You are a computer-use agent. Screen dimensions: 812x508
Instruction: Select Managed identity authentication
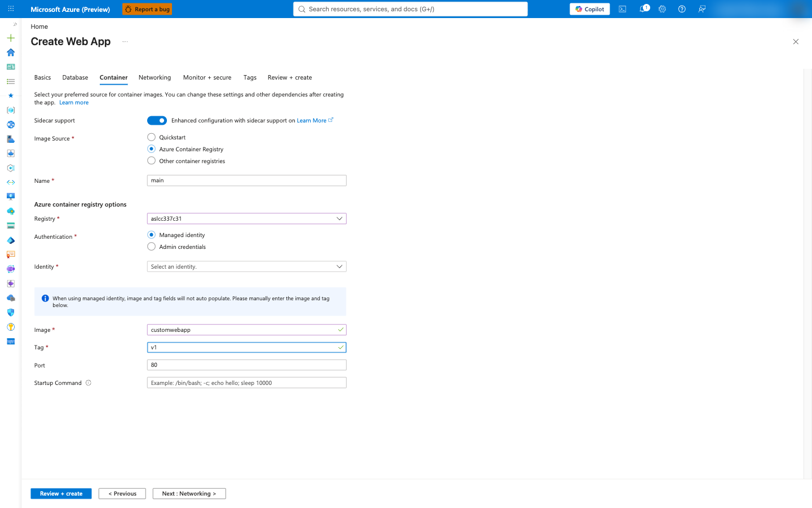(x=151, y=235)
